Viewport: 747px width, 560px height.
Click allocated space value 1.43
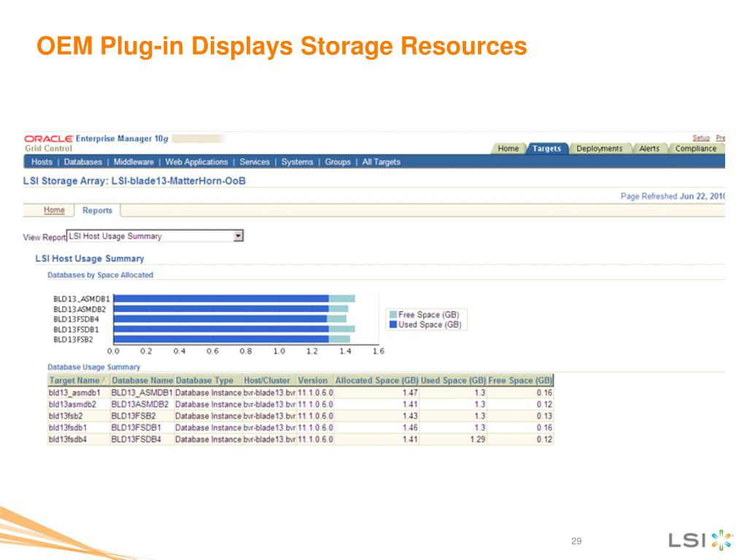coord(410,416)
